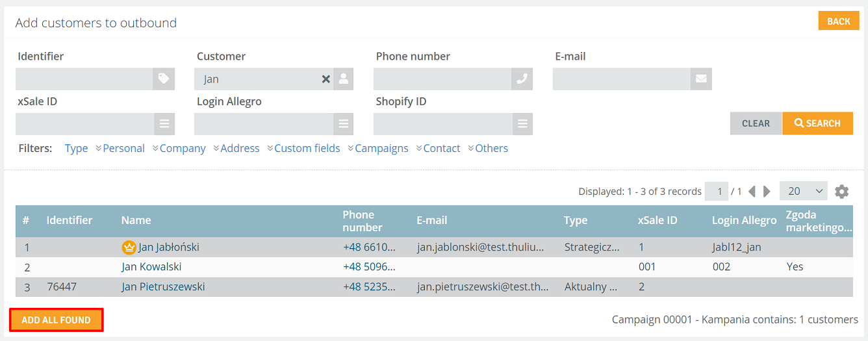Sort by xSale ID column header

click(x=657, y=220)
